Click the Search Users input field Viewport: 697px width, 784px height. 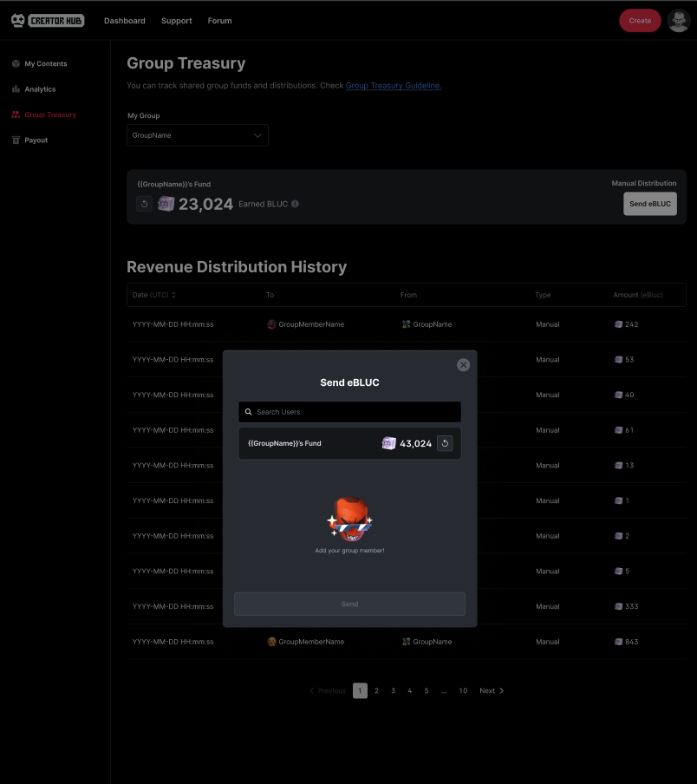coord(350,412)
